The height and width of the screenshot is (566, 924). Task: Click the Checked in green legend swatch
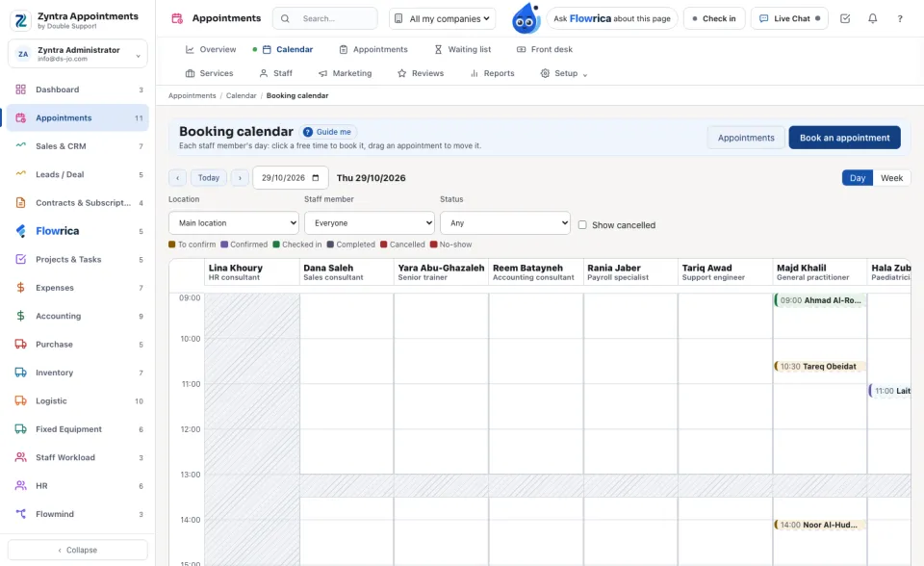tap(276, 244)
